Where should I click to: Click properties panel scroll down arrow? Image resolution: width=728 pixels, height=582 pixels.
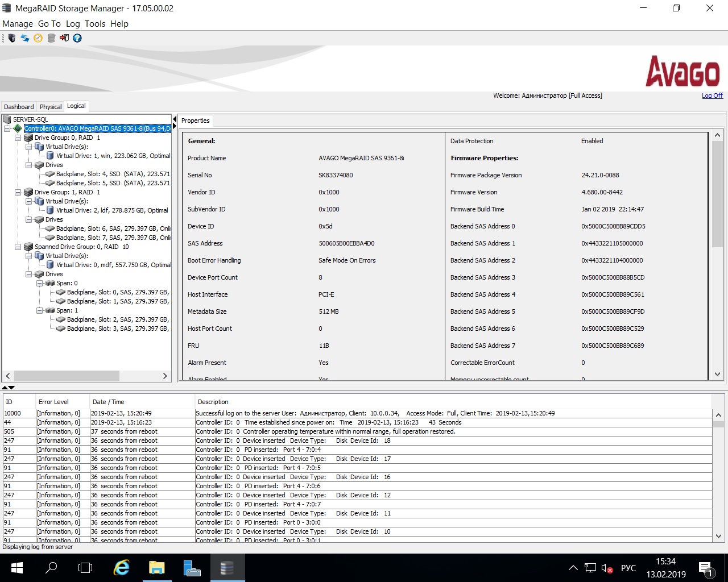tap(718, 375)
